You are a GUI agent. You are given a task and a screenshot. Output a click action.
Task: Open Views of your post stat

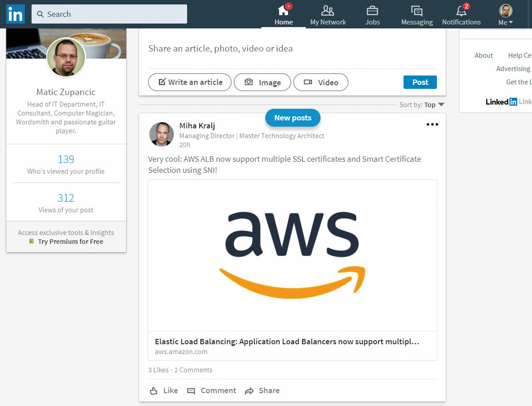(66, 203)
